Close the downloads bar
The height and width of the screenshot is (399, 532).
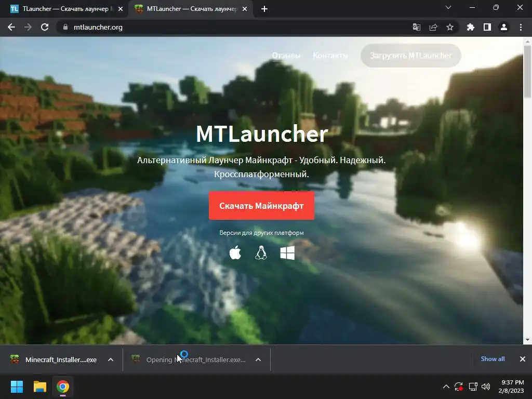pos(522,359)
